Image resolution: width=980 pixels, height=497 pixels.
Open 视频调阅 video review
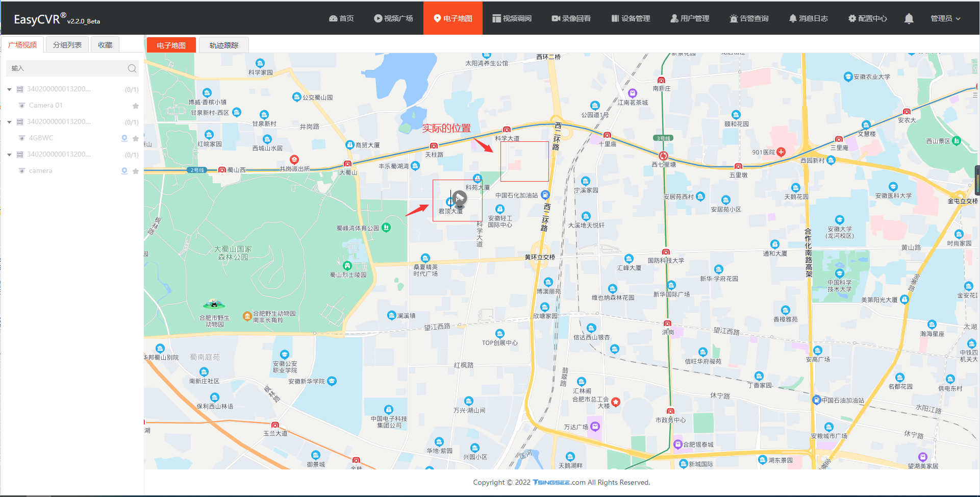coord(512,18)
